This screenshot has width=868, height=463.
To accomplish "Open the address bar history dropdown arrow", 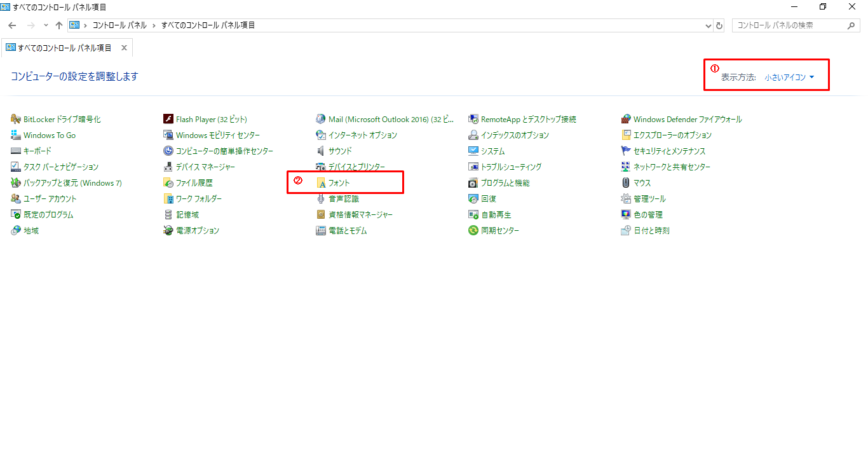I will (x=709, y=25).
